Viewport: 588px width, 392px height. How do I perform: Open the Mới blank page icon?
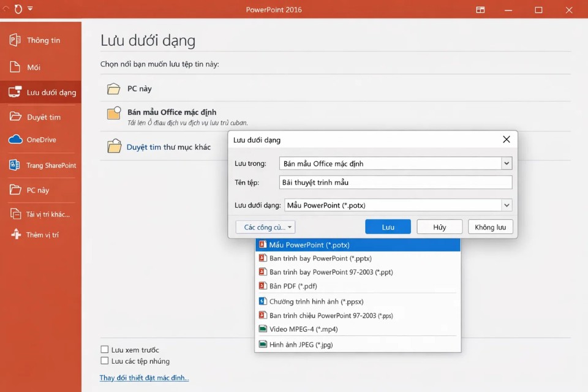(x=15, y=67)
